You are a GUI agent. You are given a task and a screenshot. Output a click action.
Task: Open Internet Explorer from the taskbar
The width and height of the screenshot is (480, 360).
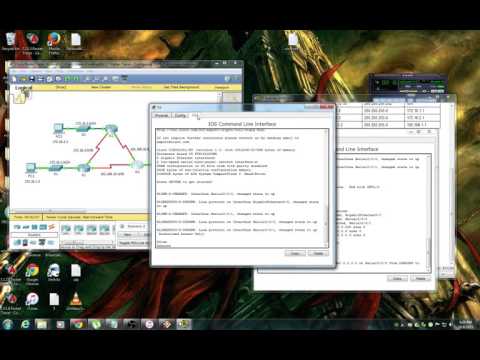pyautogui.click(x=25, y=324)
